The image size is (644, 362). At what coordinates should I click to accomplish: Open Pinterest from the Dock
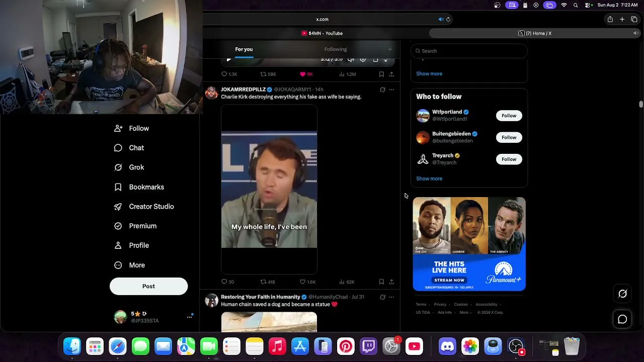pyautogui.click(x=346, y=346)
